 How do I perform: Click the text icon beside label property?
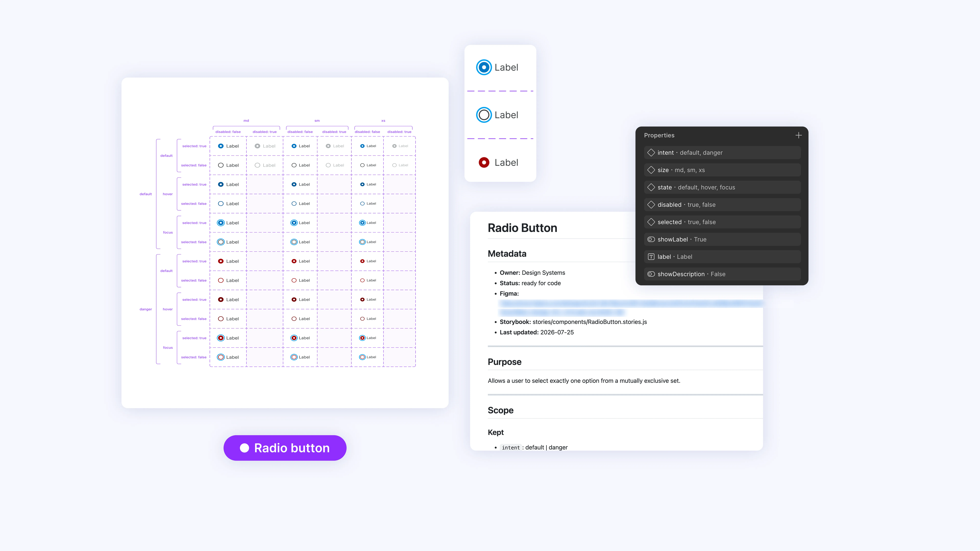651,257
